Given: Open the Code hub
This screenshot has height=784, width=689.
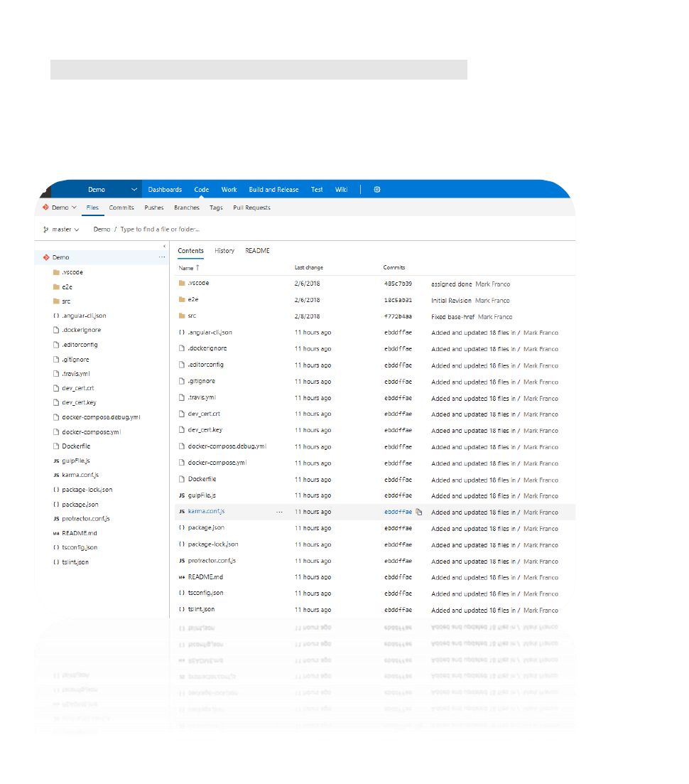Looking at the screenshot, I should pos(201,190).
